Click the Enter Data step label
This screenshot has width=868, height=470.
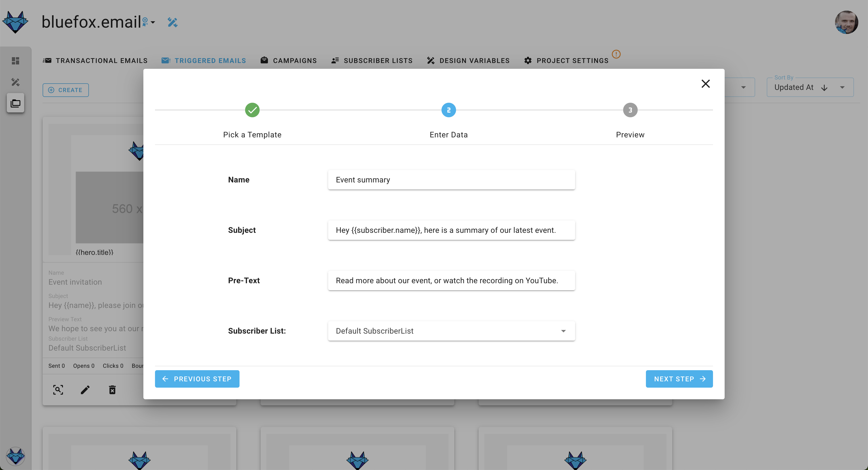(449, 134)
